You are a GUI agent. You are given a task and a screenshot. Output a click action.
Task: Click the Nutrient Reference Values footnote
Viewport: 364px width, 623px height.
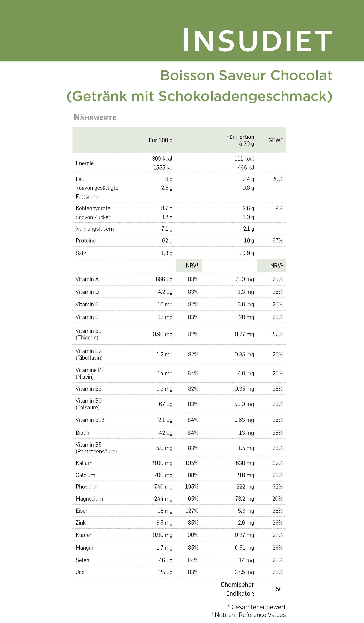(248, 615)
